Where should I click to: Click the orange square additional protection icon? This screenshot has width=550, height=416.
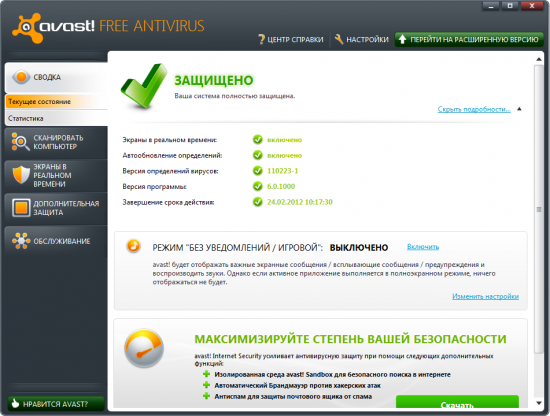[x=21, y=208]
